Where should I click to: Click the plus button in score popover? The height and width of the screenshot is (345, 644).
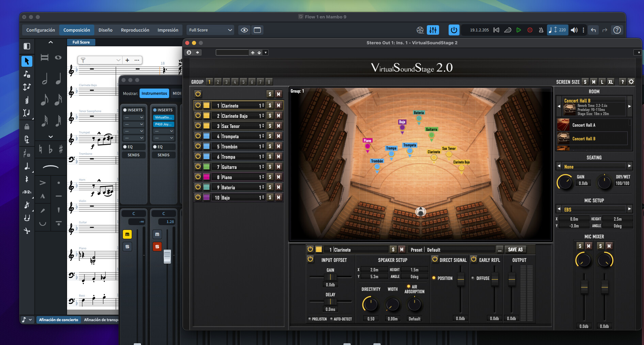[127, 60]
